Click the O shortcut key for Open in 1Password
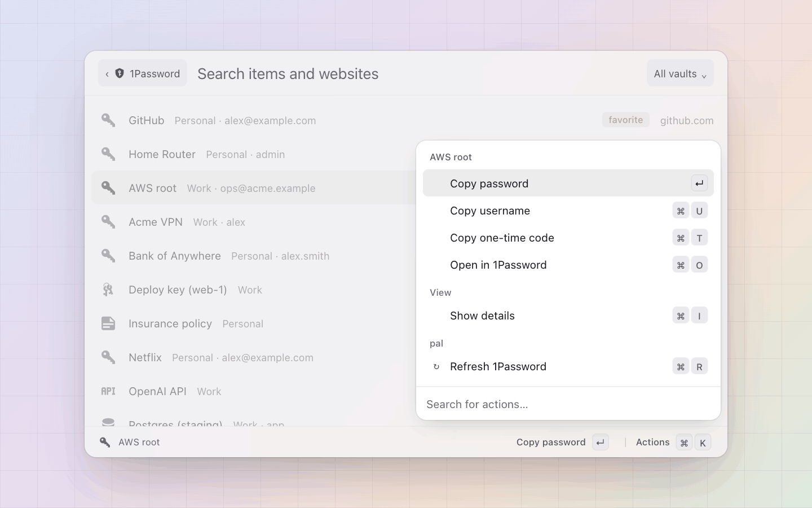This screenshot has height=508, width=812. 699,265
